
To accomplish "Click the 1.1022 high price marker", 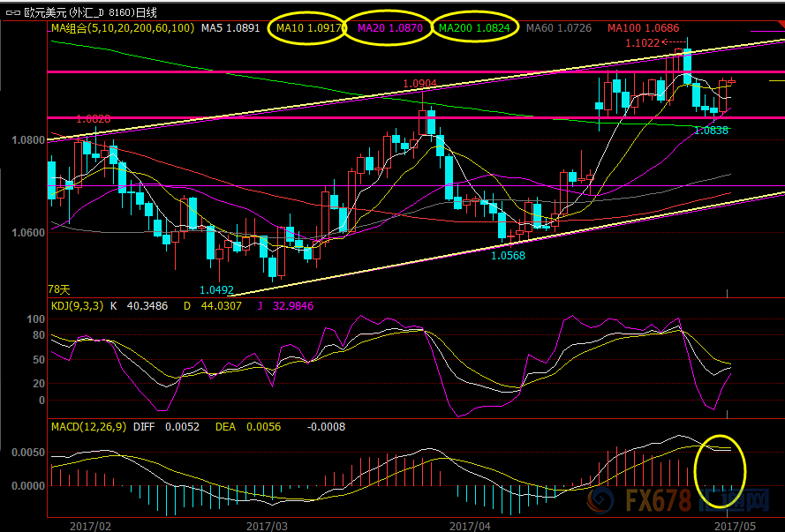I will [642, 42].
